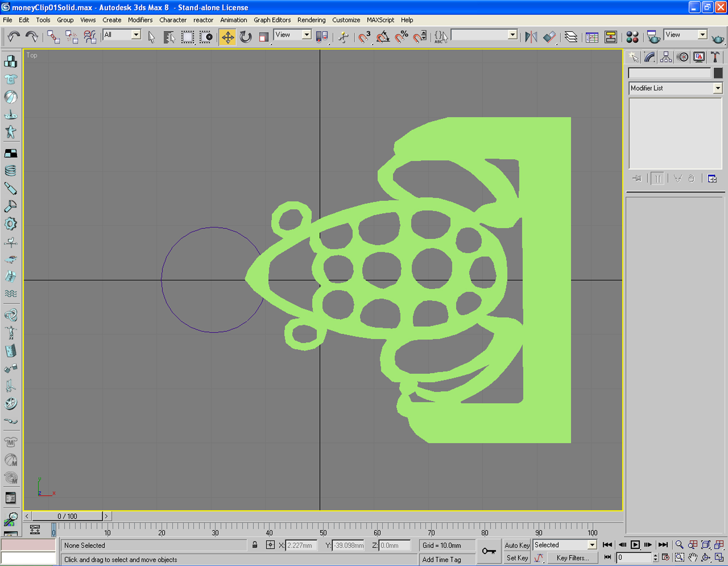Viewport: 728px width, 566px height.
Task: Go to Start frame button
Action: click(607, 544)
